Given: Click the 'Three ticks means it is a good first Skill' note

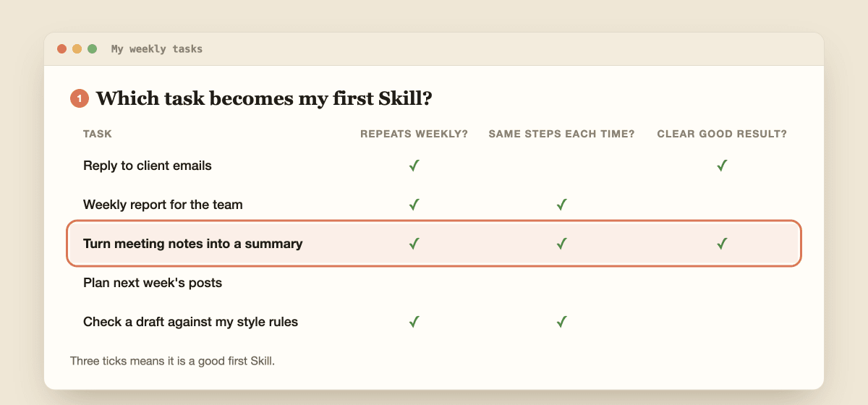Looking at the screenshot, I should (x=172, y=360).
